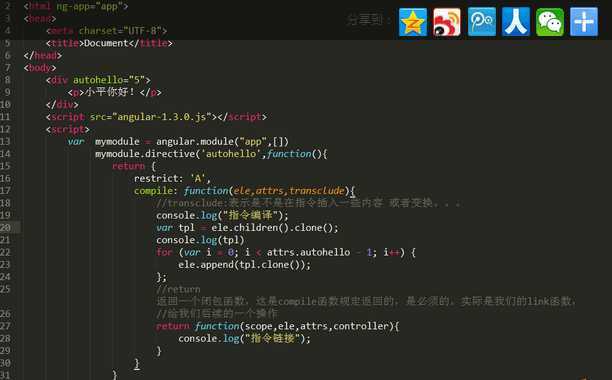Click 'attrs.autohello' in for loop
612x380 pixels.
(x=308, y=252)
